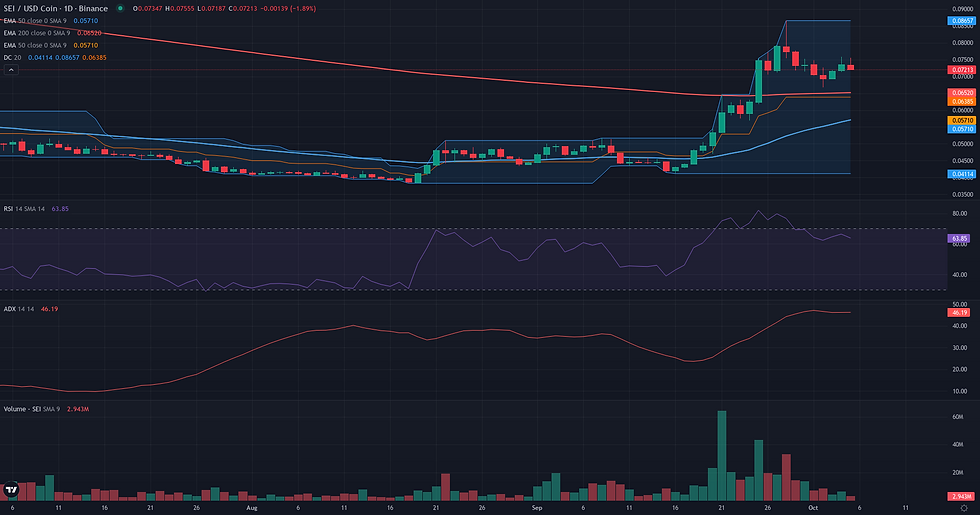
Task: Click the 0.06520 red price label
Action: pos(962,92)
